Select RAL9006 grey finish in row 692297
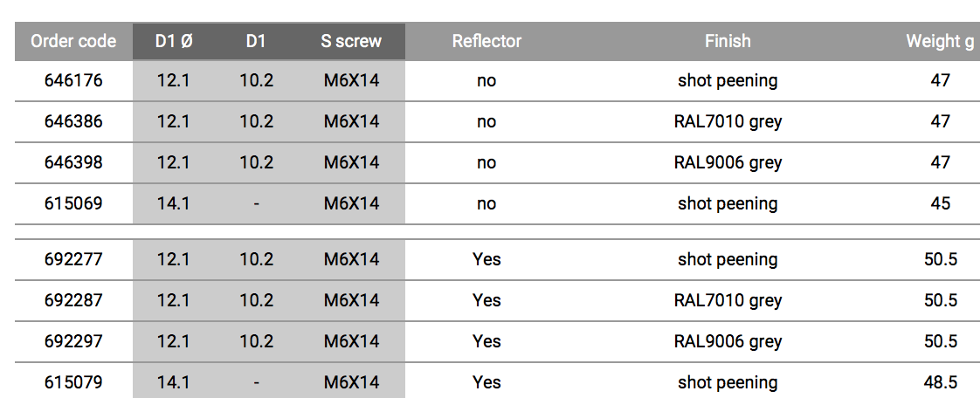Image resolution: width=980 pixels, height=398 pixels. [728, 342]
